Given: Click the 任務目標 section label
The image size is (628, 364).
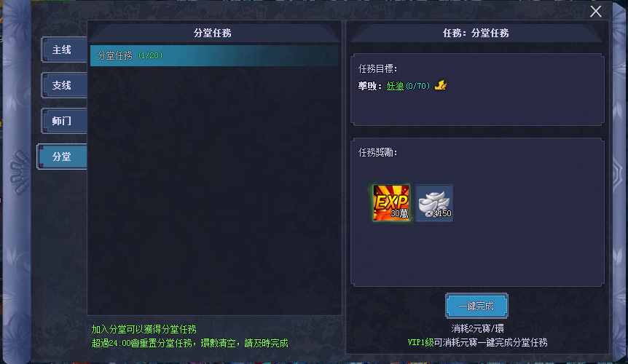Looking at the screenshot, I should [x=377, y=69].
